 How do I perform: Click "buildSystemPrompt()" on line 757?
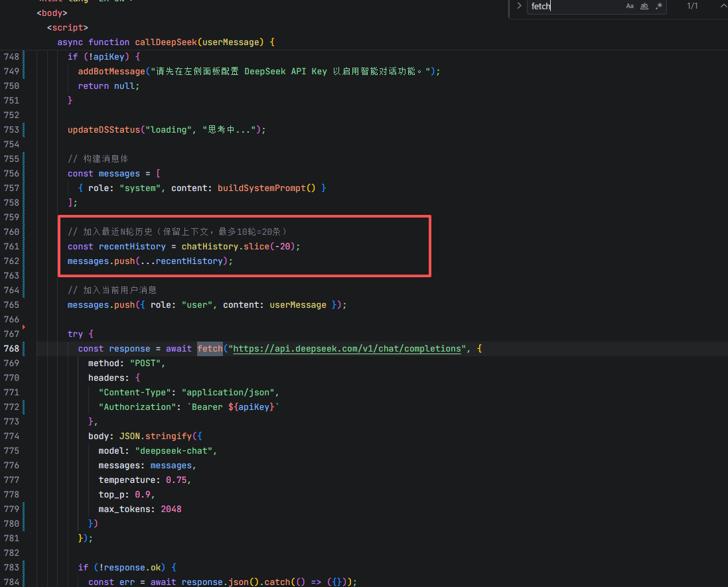(267, 188)
